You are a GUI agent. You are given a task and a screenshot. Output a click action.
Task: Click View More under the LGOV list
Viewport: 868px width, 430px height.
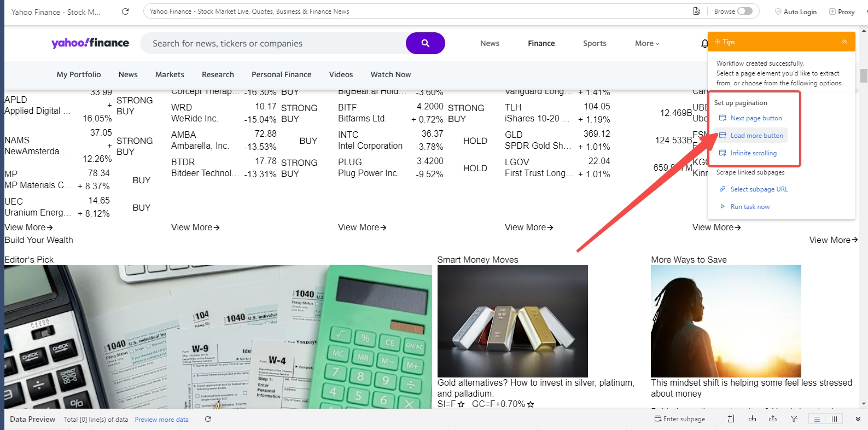tap(529, 227)
